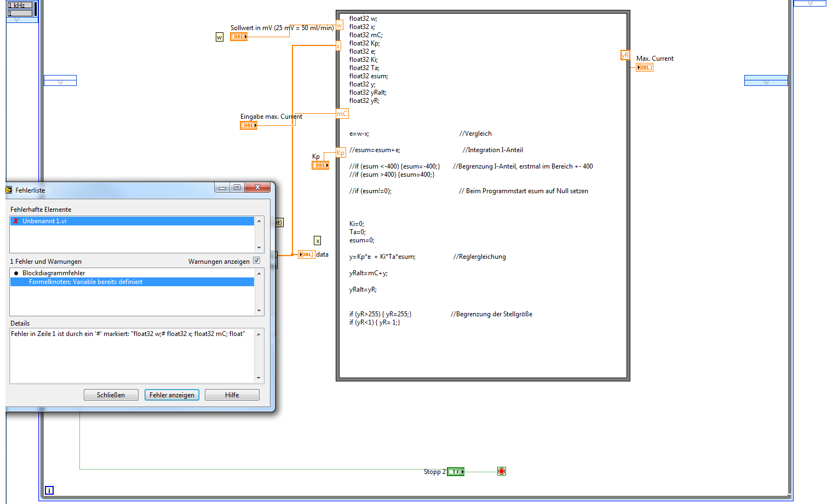The image size is (839, 504).
Task: Click the 'if (yR>255) { yR=255;}' line
Action: coord(381,314)
